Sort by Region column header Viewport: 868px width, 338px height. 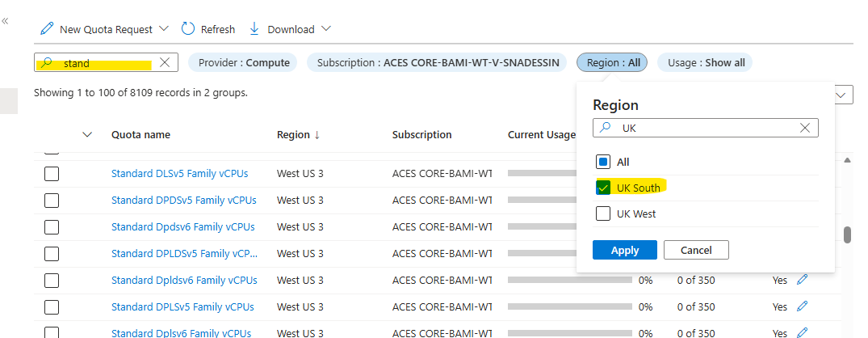coord(299,135)
